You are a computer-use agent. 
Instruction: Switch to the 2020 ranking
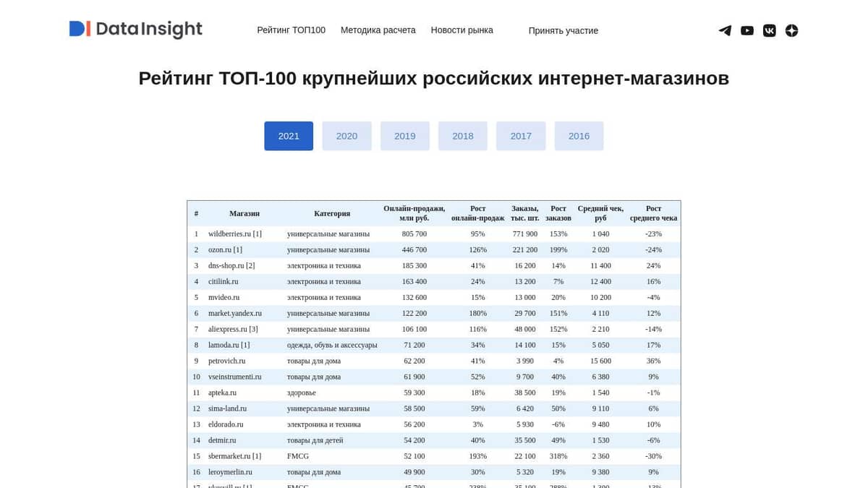point(346,136)
